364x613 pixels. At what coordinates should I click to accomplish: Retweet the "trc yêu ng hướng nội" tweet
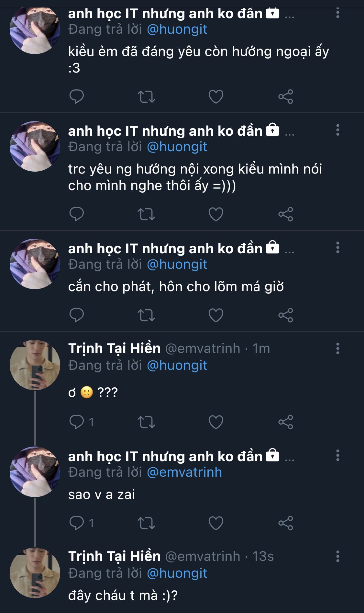tap(146, 214)
